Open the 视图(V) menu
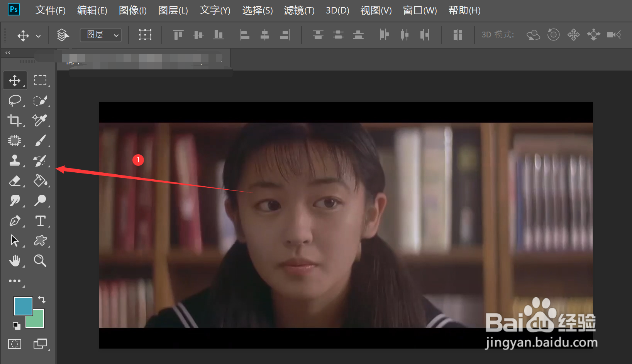 [376, 10]
